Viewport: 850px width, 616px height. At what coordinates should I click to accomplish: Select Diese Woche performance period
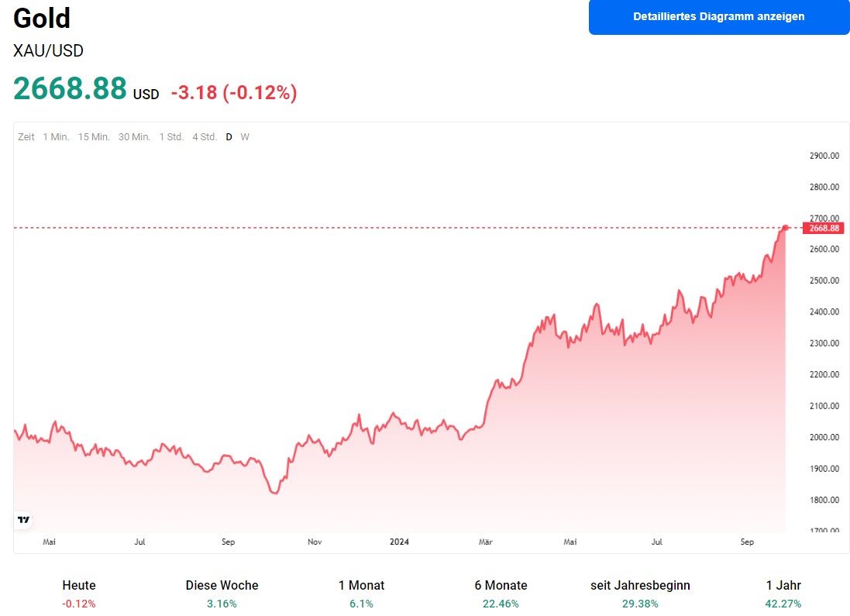tap(222, 594)
